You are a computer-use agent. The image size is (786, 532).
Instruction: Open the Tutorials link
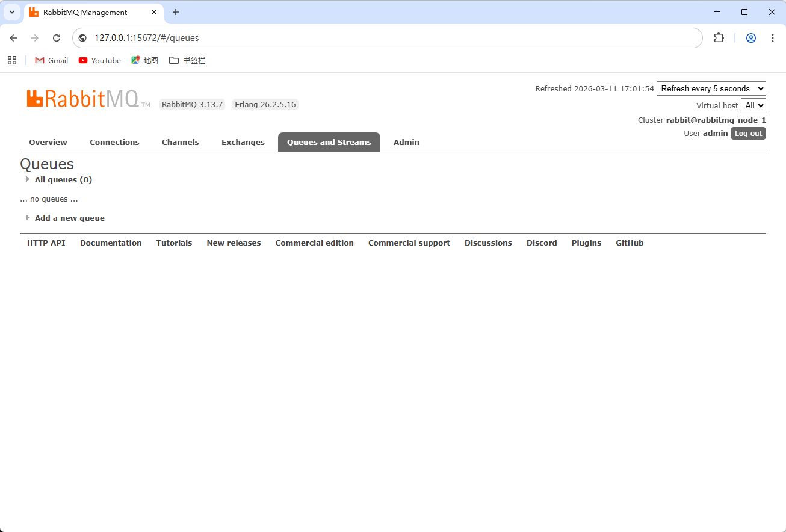(x=174, y=243)
